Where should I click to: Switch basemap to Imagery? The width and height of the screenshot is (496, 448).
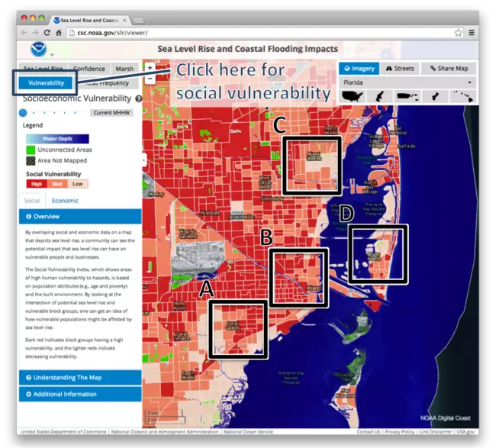click(x=359, y=69)
